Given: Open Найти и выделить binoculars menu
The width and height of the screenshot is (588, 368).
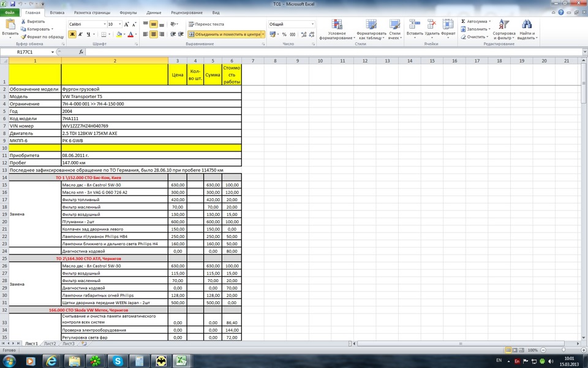Looking at the screenshot, I should [527, 29].
